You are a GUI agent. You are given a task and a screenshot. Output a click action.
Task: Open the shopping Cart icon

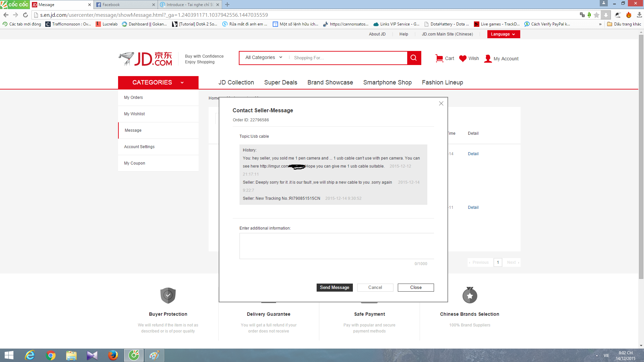(439, 58)
